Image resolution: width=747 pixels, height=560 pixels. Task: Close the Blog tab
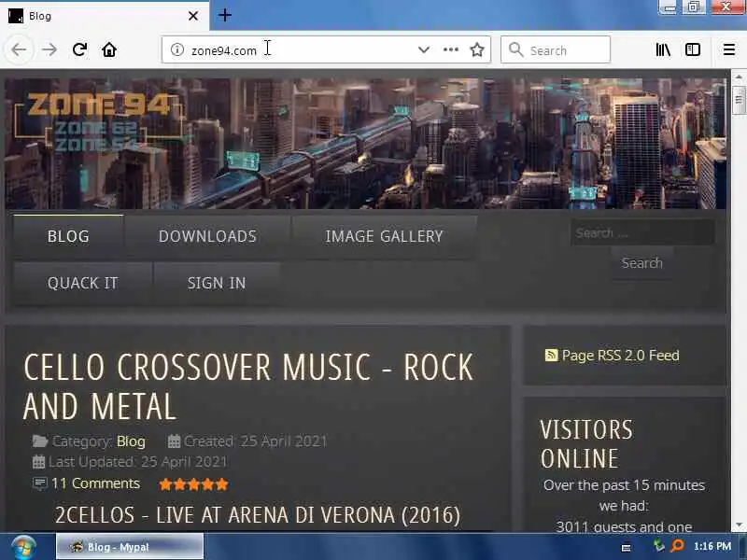click(193, 16)
